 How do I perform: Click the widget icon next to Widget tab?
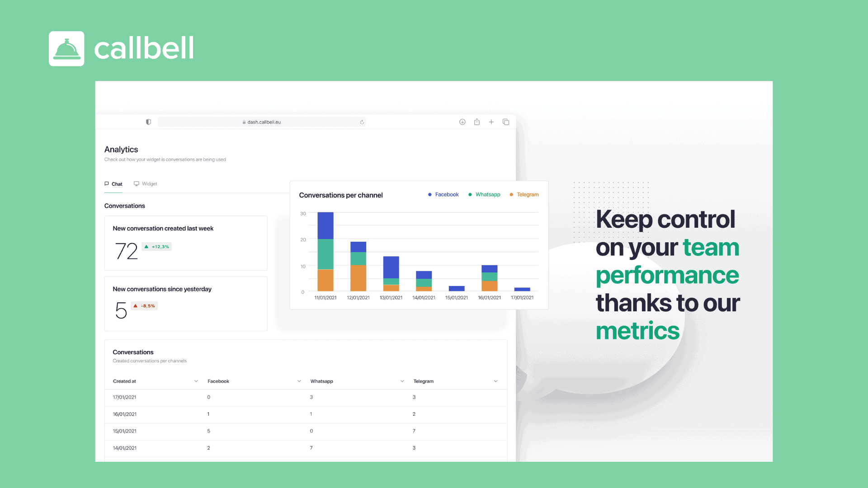click(x=136, y=183)
